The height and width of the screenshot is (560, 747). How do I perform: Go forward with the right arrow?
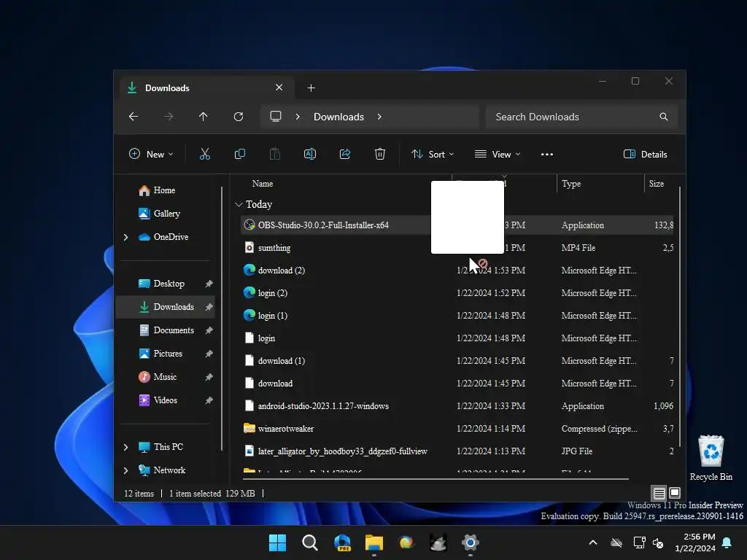(169, 117)
